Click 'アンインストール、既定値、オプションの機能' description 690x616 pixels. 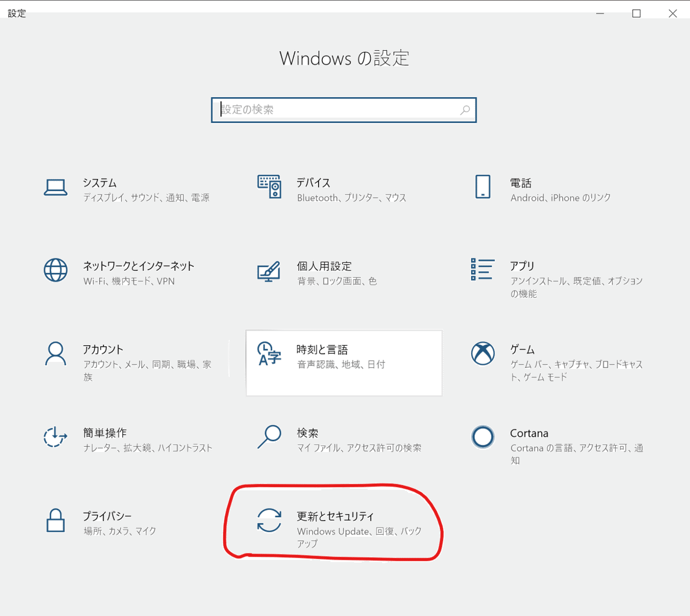(x=577, y=288)
